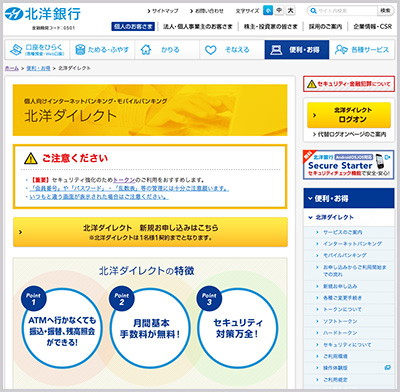
Task: Open the Secure Starter banner
Action: click(349, 165)
